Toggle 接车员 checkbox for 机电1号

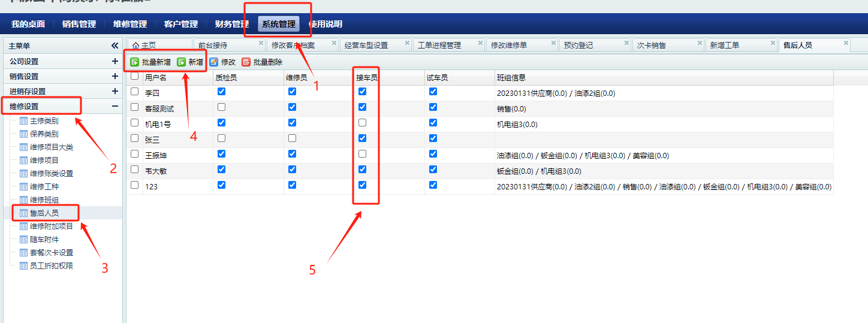pos(362,123)
